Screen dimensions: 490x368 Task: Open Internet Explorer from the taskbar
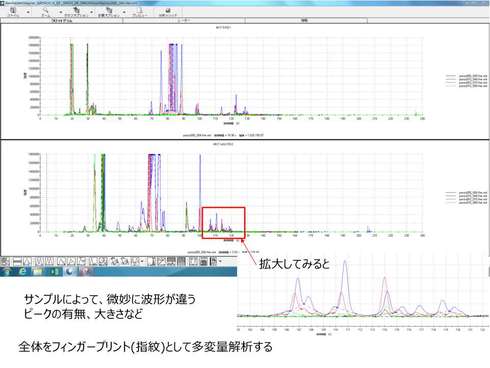(x=23, y=271)
